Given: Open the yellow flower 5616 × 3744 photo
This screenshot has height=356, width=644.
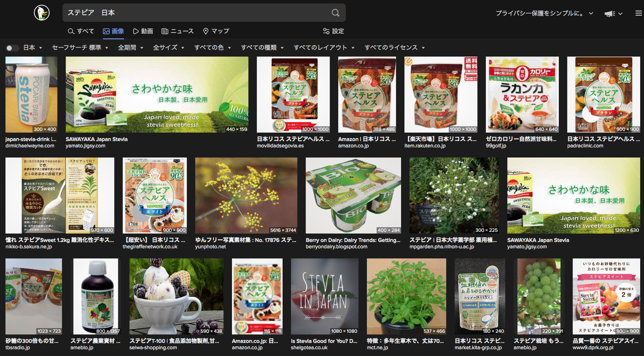Looking at the screenshot, I should (246, 196).
